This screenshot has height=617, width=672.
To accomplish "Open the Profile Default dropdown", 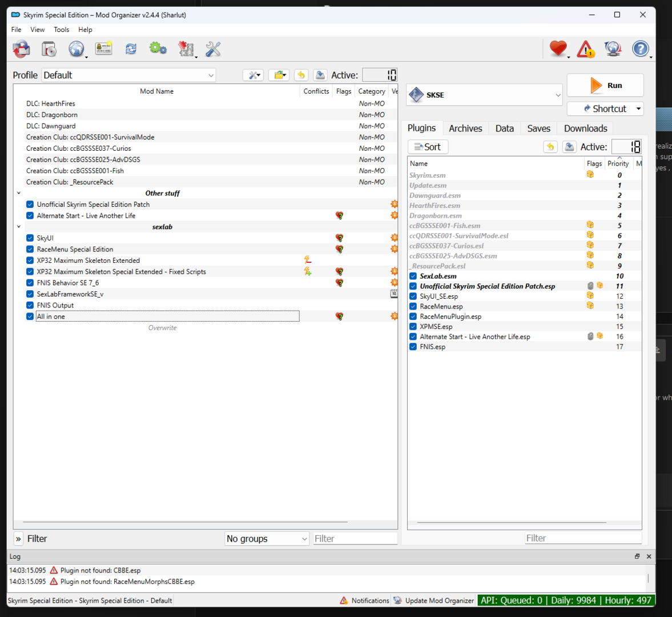I will (128, 75).
